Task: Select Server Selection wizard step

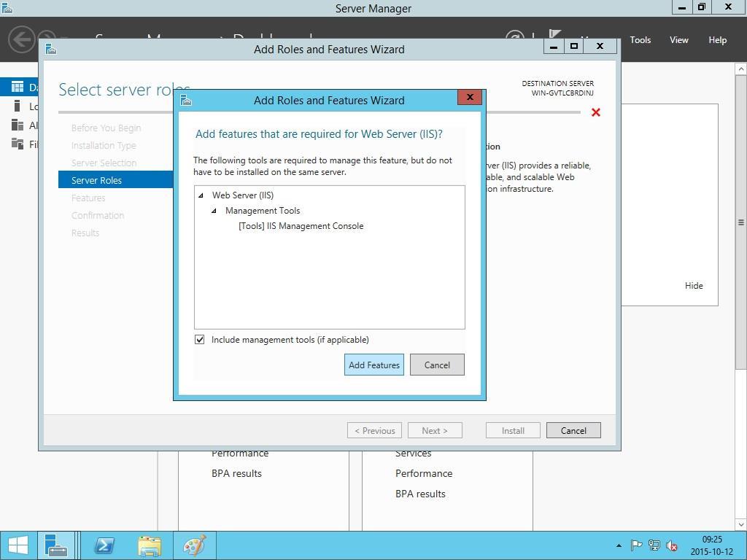Action: pos(104,163)
